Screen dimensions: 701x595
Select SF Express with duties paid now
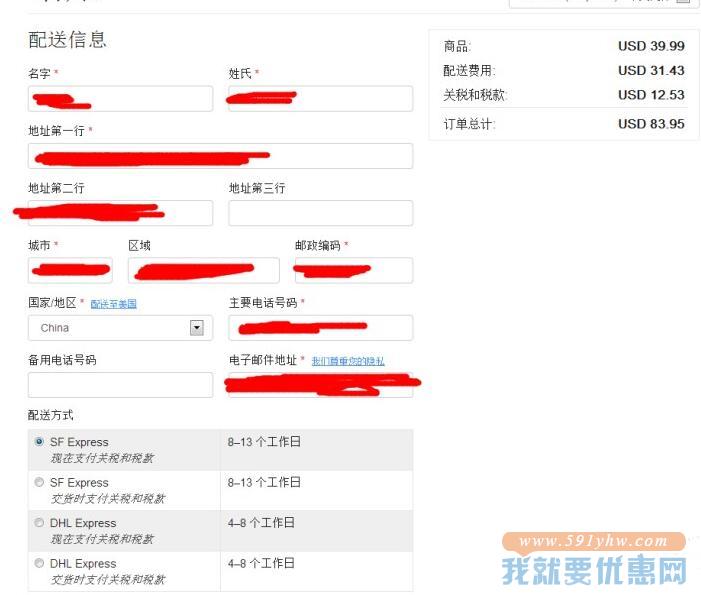(x=39, y=442)
